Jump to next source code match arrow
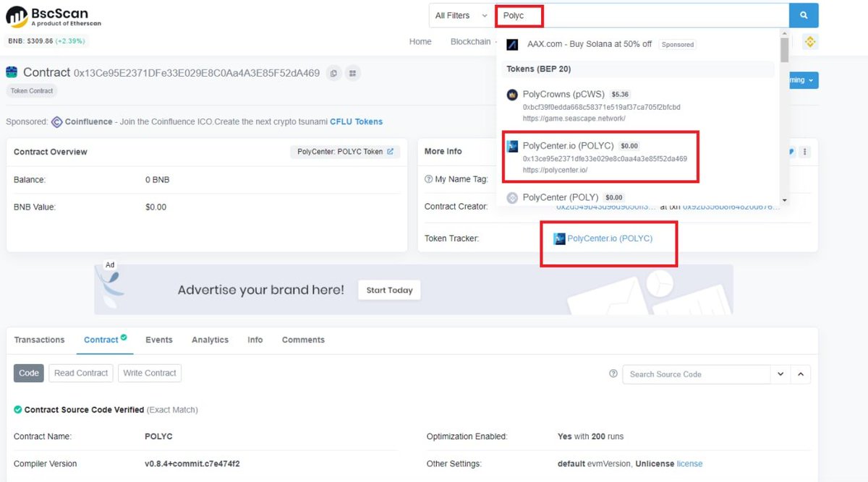The image size is (868, 482). coord(780,374)
